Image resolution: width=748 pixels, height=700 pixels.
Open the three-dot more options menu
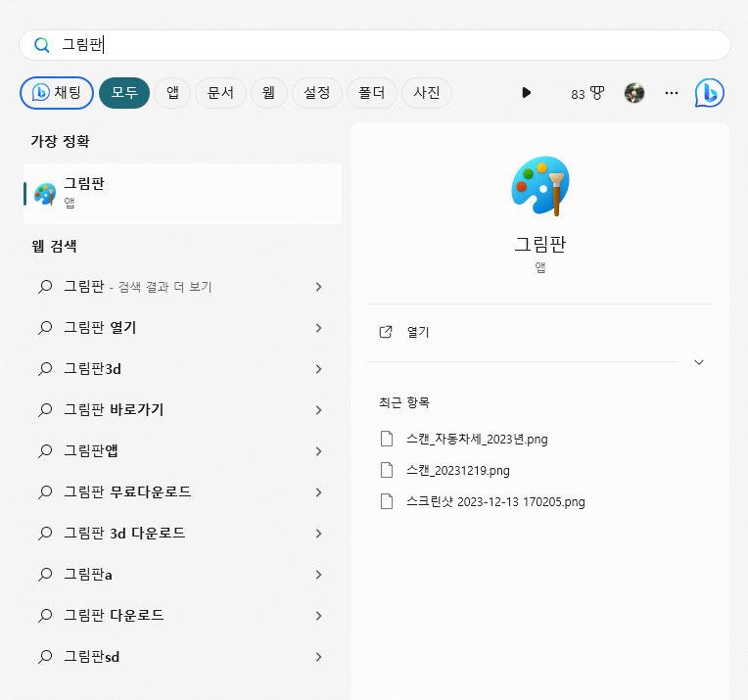pyautogui.click(x=672, y=93)
